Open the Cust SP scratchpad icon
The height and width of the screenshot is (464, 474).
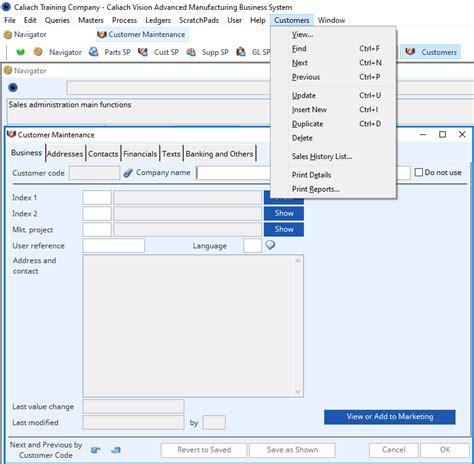143,52
